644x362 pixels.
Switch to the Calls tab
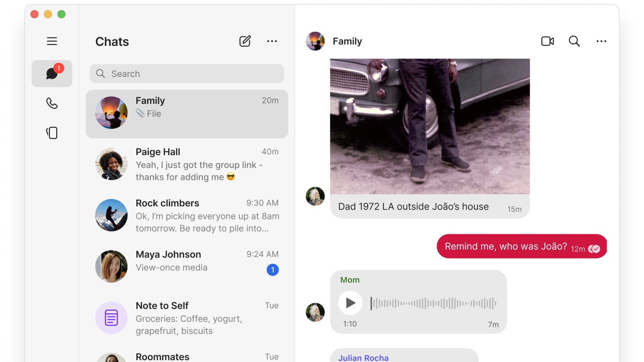pos(52,103)
